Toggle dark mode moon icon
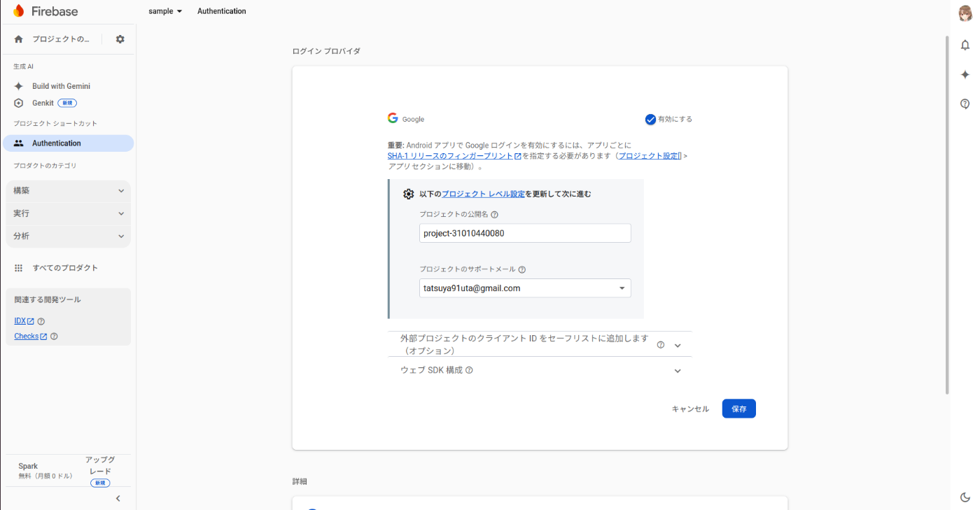980x510 pixels. [965, 497]
